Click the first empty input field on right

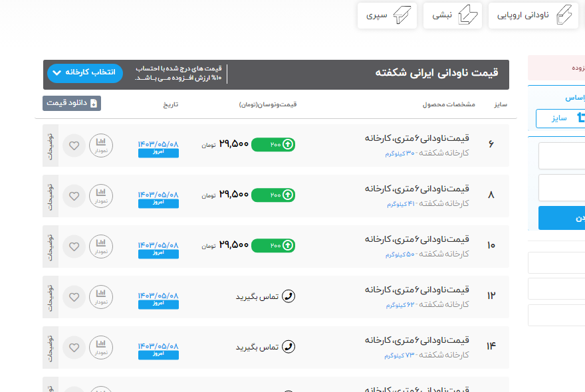562,156
